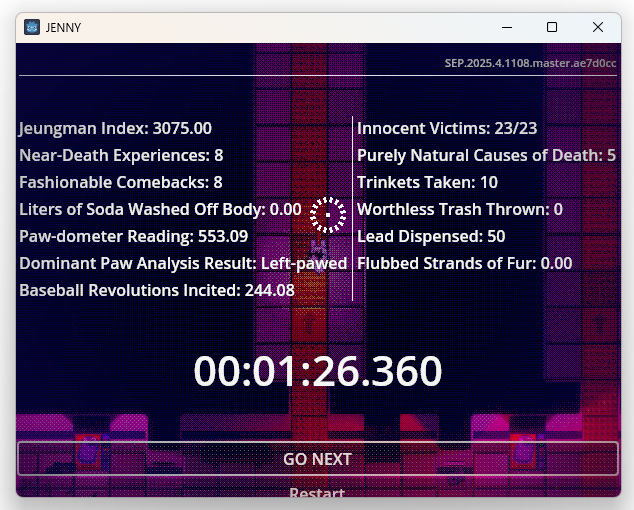Click the Restart button
634x510 pixels.
pos(317,492)
